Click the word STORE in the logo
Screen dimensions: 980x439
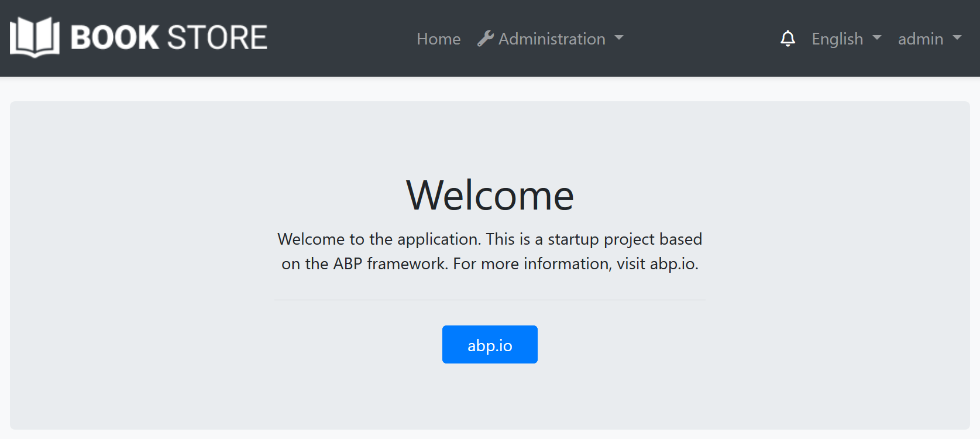[x=217, y=37]
